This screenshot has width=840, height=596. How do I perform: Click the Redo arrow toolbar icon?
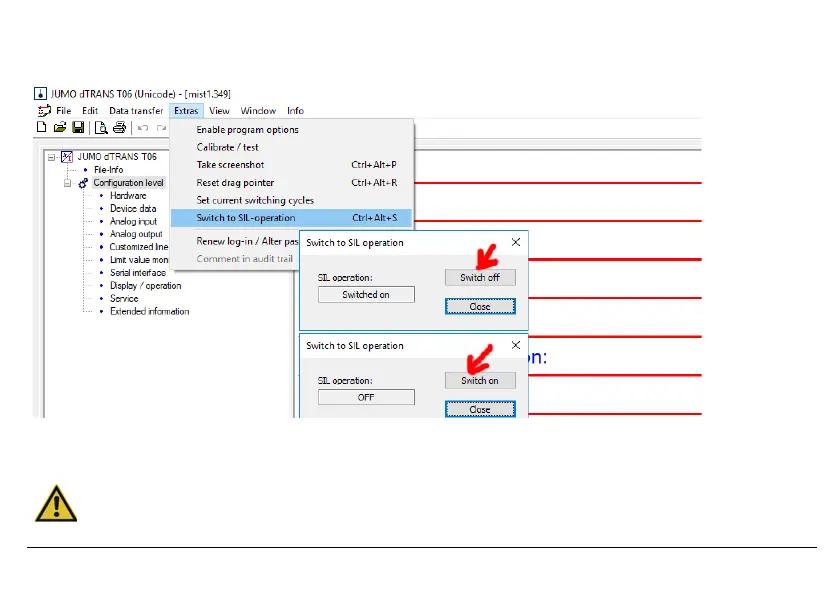161,128
